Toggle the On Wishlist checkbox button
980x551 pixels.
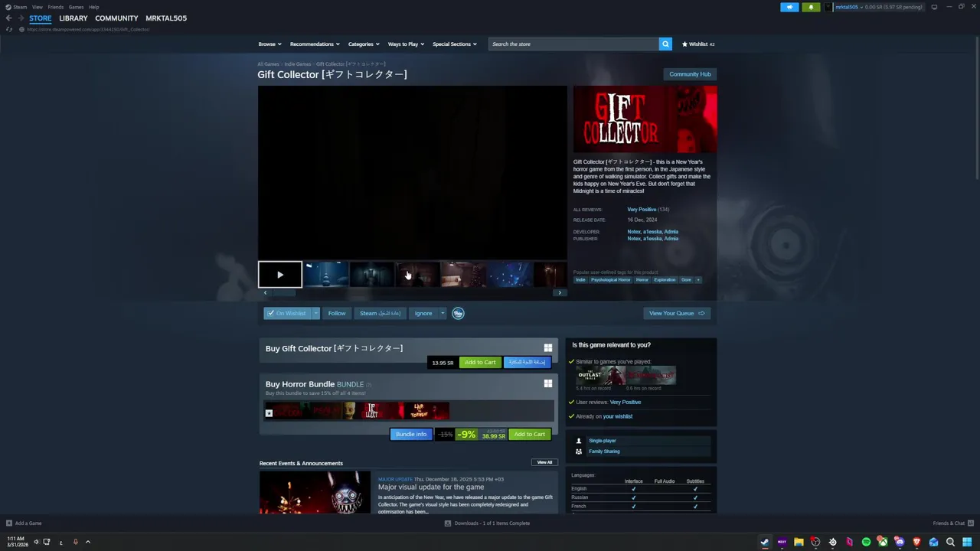click(x=286, y=313)
